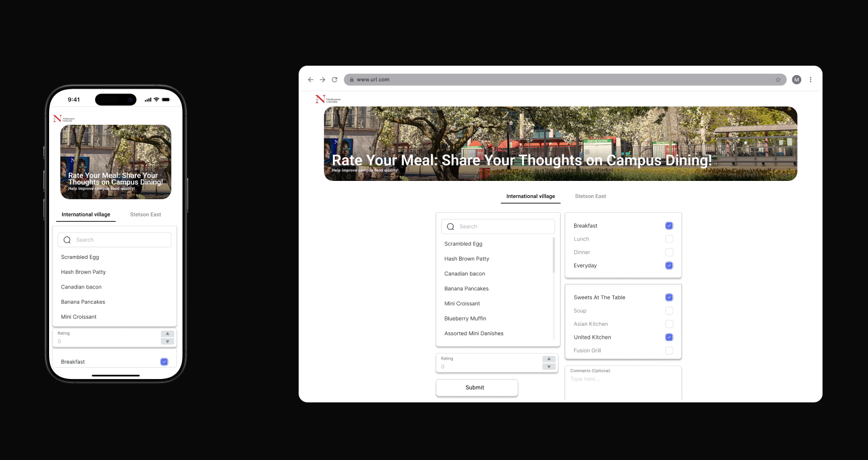Enable the Lunch checkbox
This screenshot has height=460, width=868.
[669, 239]
